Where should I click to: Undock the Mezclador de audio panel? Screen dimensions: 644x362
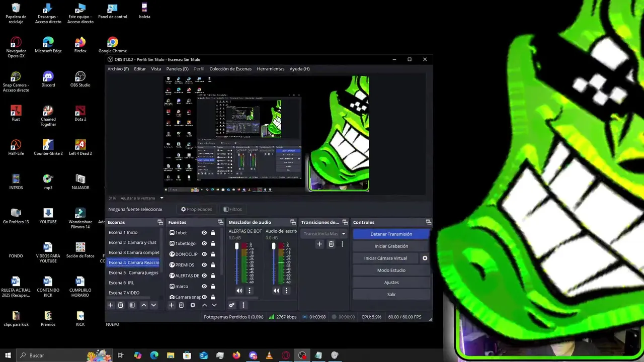point(293,222)
